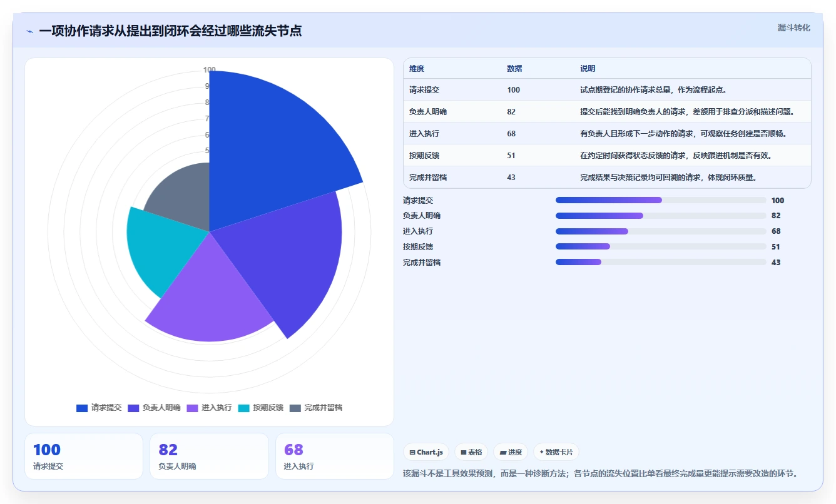This screenshot has height=504, width=836.
Task: Click table value 43 in 完成并留档 row
Action: tap(511, 178)
